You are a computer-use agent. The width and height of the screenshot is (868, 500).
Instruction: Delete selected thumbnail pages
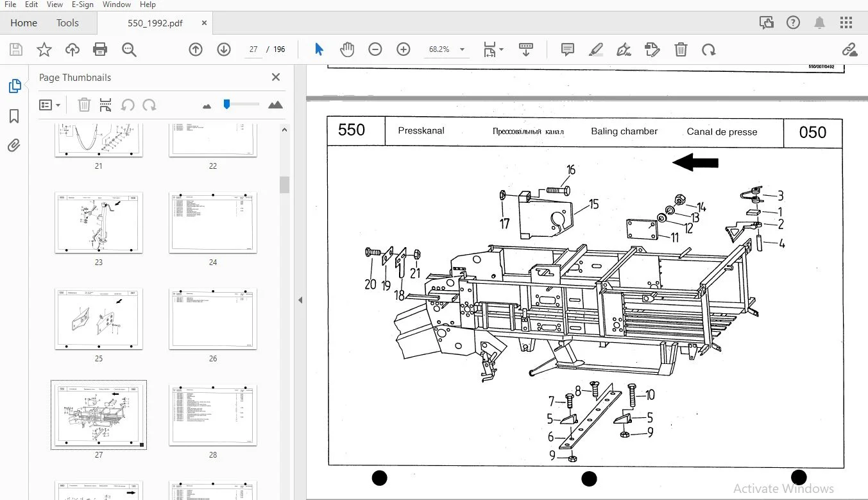(x=84, y=105)
